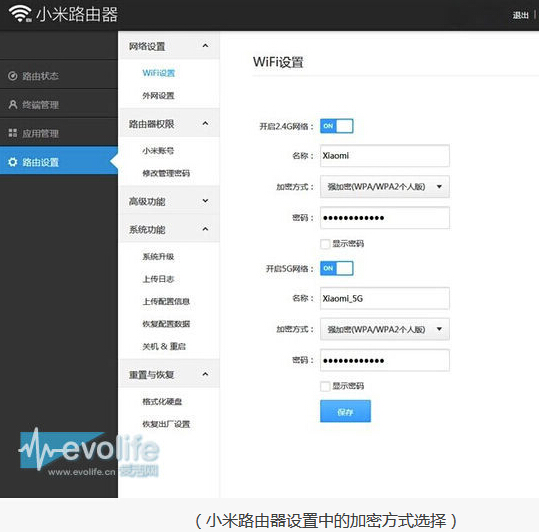Screen dimensions: 539x532
Task: Open 恢复出厂设置 option
Action: coord(166,424)
